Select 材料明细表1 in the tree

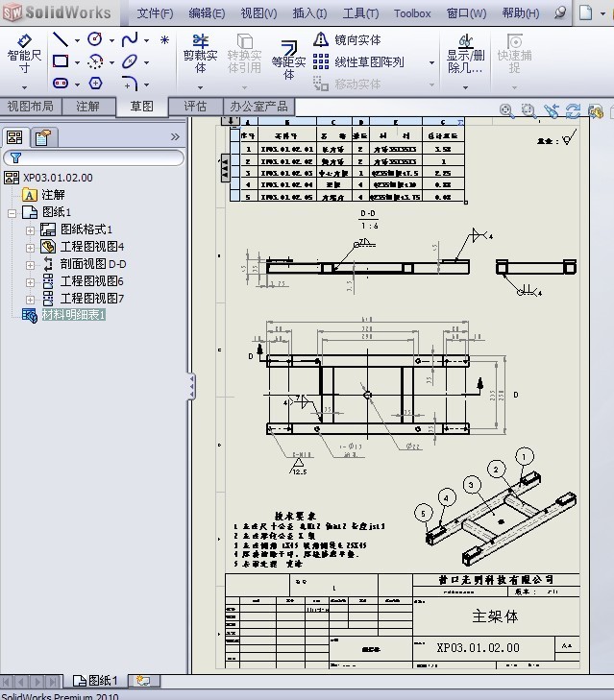click(x=74, y=315)
